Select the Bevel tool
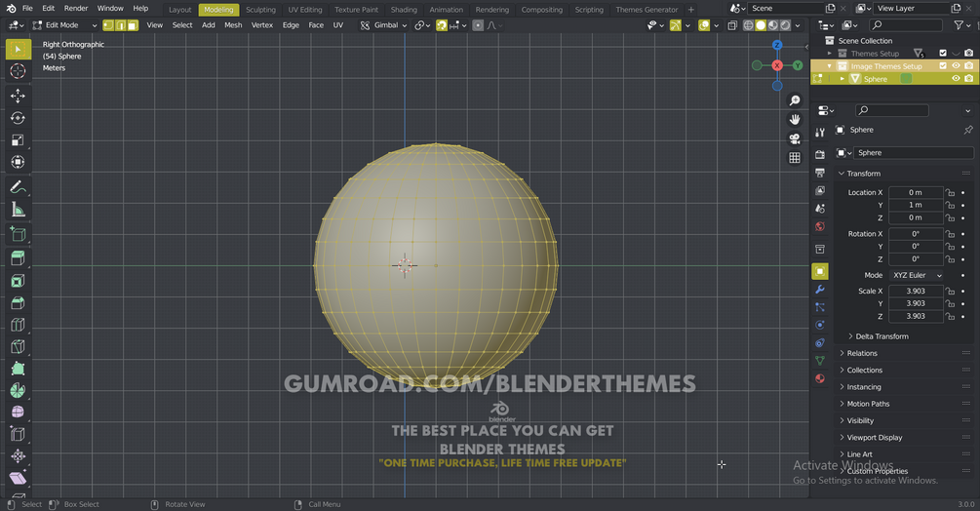 19,303
